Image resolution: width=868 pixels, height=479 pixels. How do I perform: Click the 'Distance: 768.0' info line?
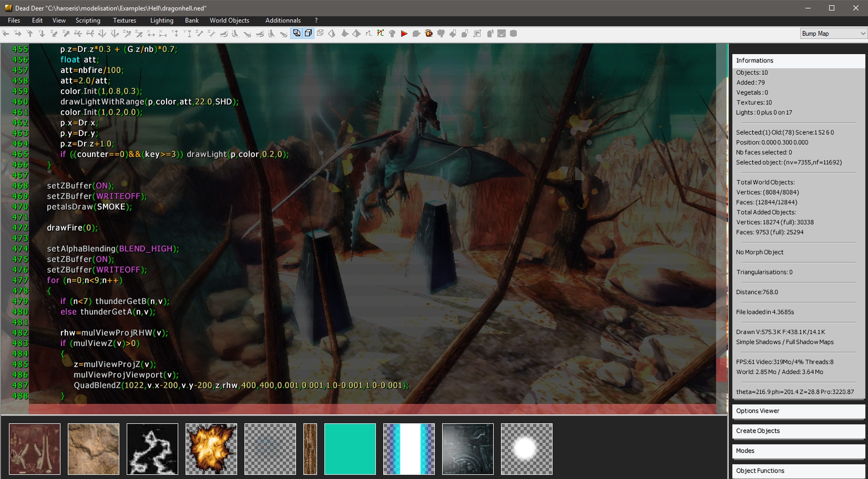click(x=757, y=292)
